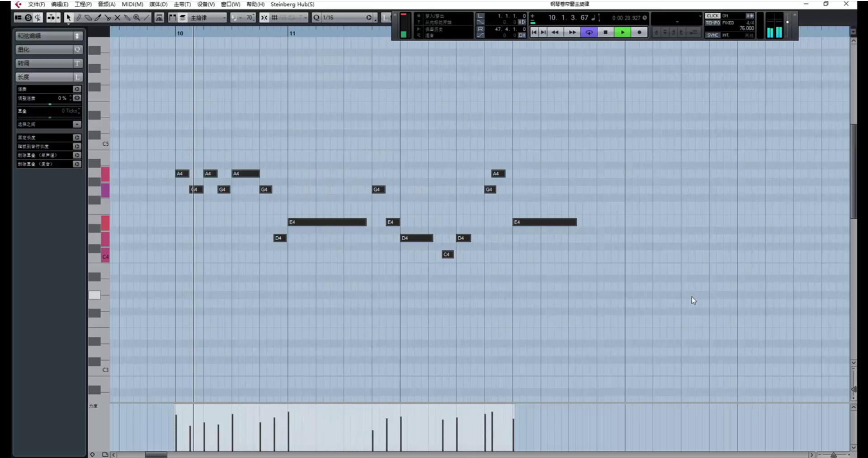Viewport: 868px width, 458px height.
Task: Toggle metronome CLICK on or off
Action: pyautogui.click(x=712, y=16)
